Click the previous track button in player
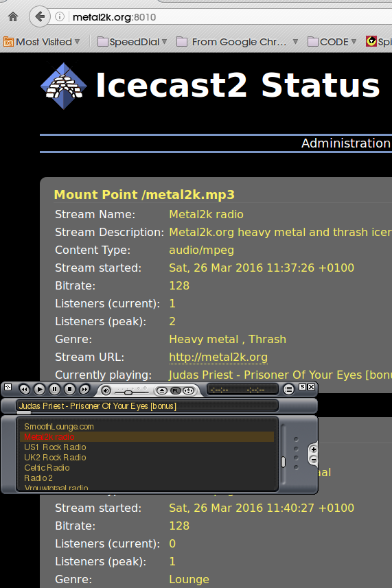This screenshot has width=392, height=588. (x=25, y=390)
